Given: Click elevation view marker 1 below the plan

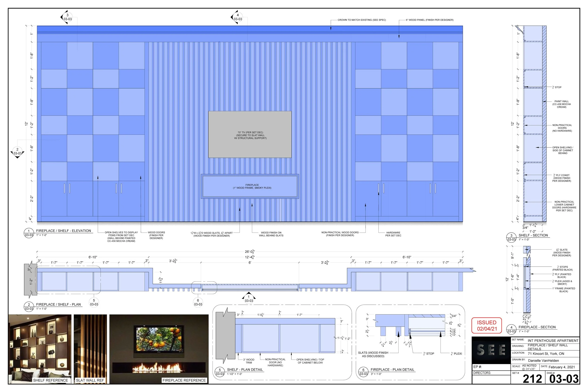Looking at the screenshot, I should click(x=249, y=299).
